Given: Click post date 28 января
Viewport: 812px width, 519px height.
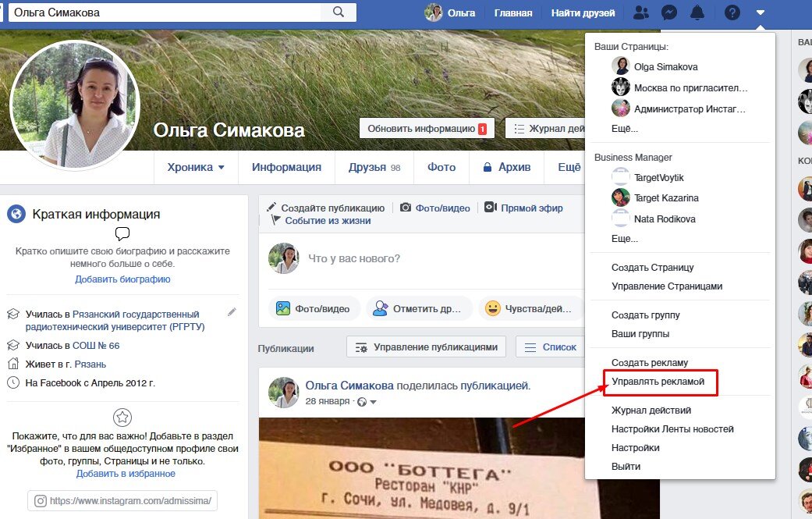Looking at the screenshot, I should (x=328, y=401).
